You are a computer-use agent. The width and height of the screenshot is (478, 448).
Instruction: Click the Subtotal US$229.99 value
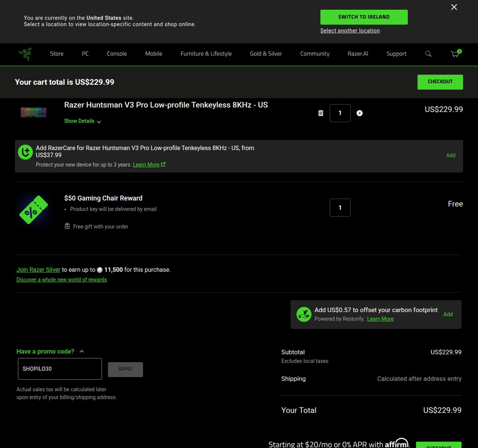[446, 352]
